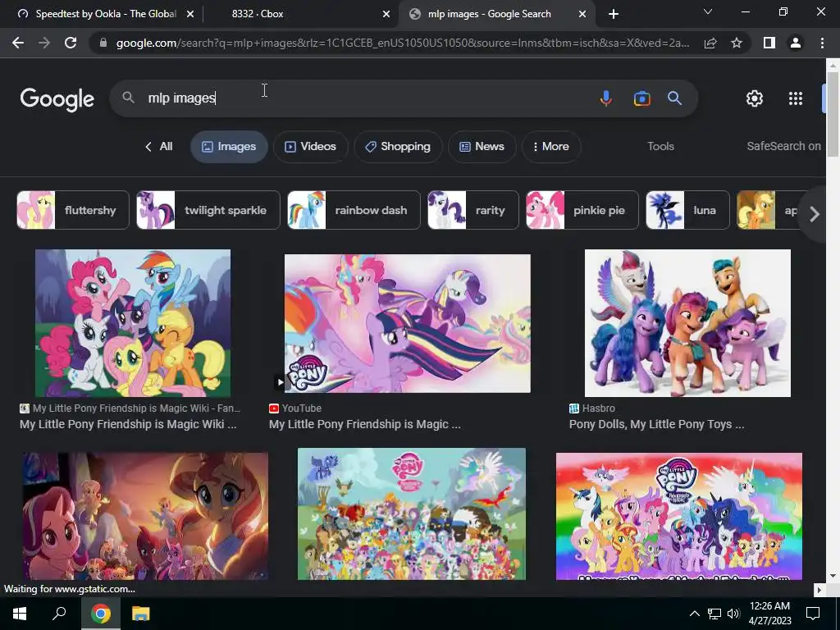Filter by fluttershy chip
This screenshot has width=840, height=630.
point(73,210)
